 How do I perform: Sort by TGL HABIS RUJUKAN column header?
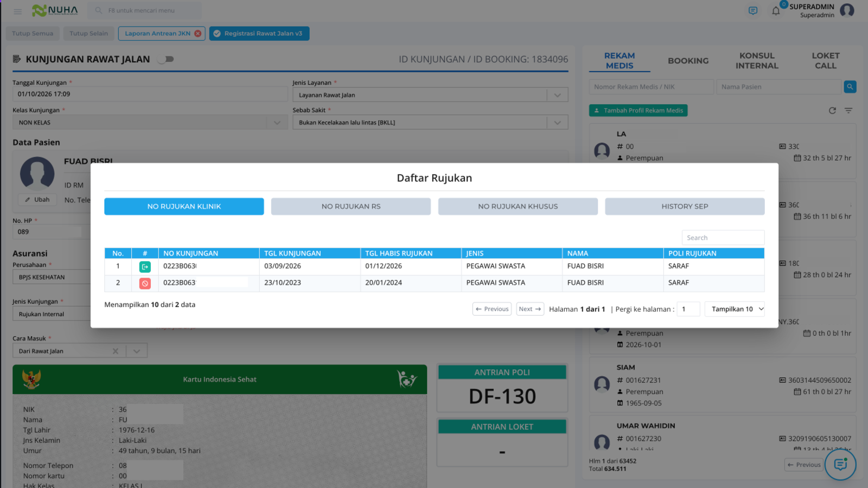click(x=411, y=253)
